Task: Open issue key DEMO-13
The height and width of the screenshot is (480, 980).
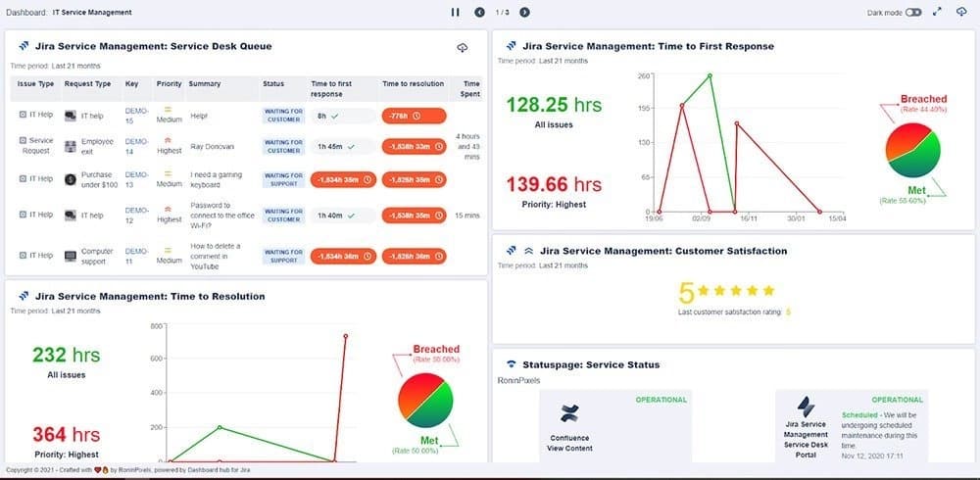Action: tap(135, 178)
